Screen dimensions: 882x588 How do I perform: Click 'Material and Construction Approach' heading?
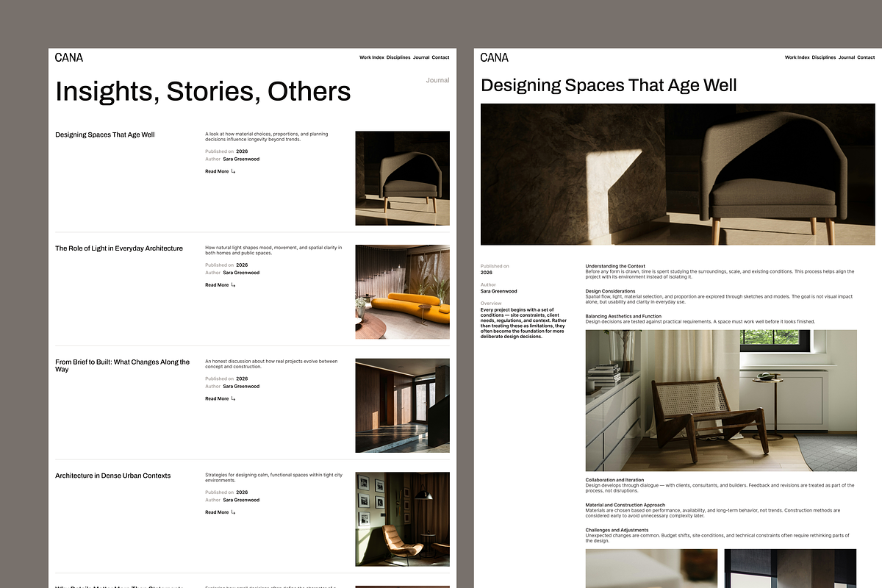625,505
